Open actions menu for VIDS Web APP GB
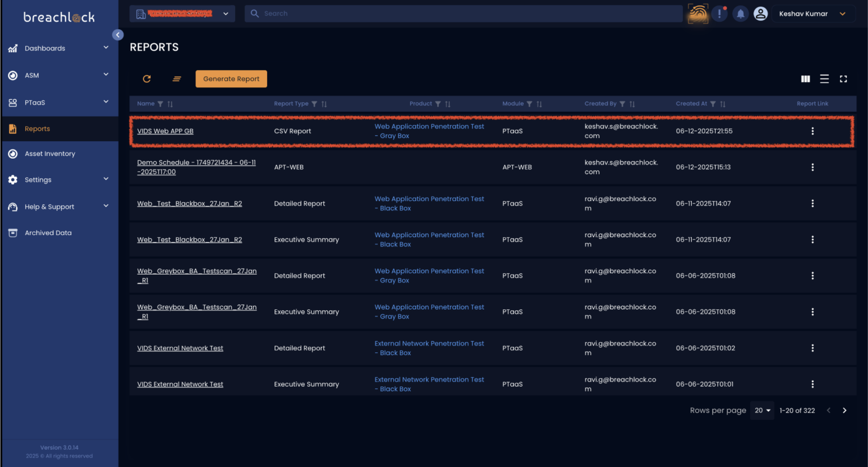The width and height of the screenshot is (868, 467). coord(812,131)
